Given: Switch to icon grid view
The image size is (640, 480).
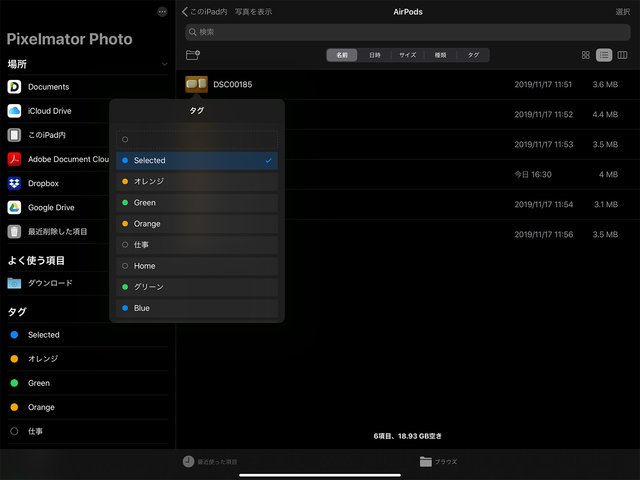Looking at the screenshot, I should pos(586,55).
